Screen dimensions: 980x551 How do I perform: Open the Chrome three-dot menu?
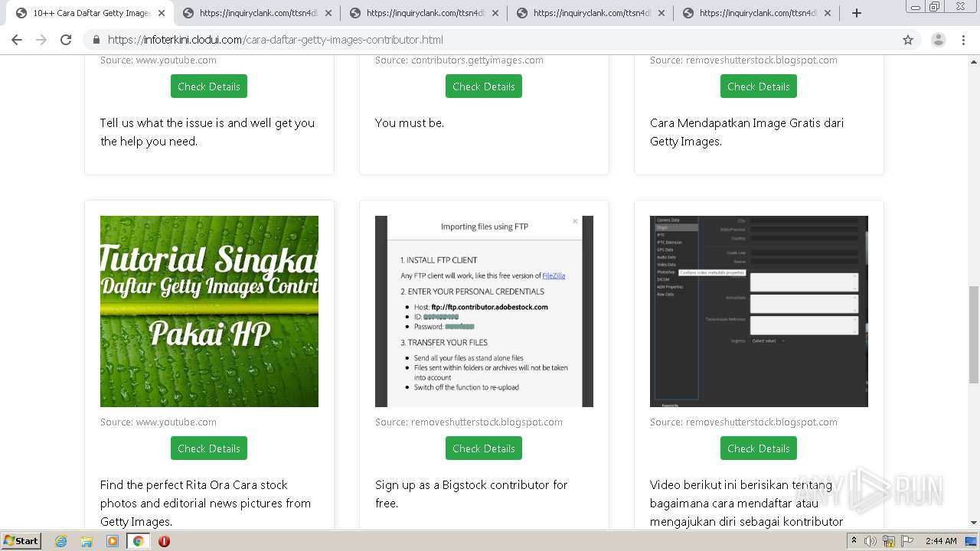tap(964, 40)
